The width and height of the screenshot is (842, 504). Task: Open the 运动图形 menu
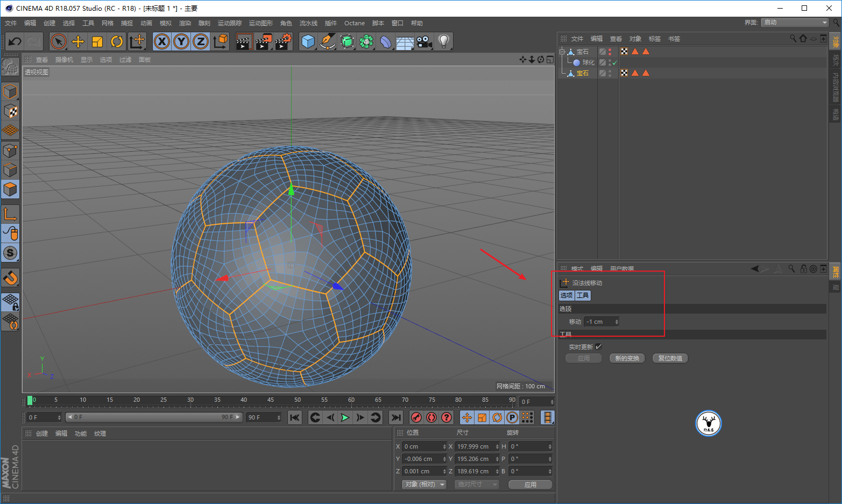(261, 23)
